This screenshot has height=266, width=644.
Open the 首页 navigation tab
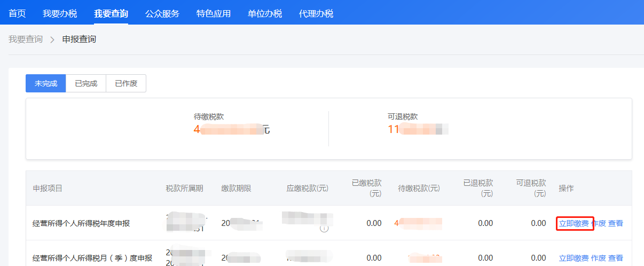[17, 13]
